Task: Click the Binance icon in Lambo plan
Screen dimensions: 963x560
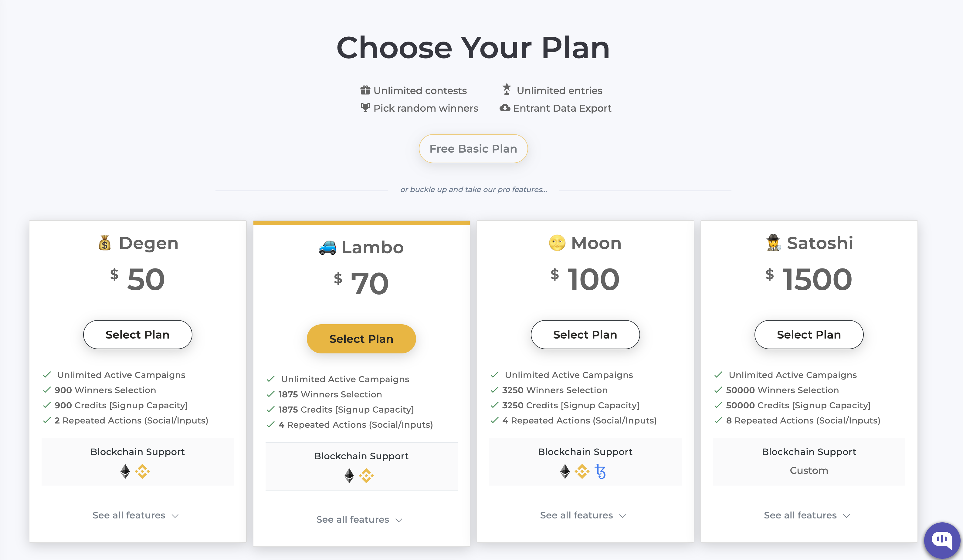Action: click(366, 476)
